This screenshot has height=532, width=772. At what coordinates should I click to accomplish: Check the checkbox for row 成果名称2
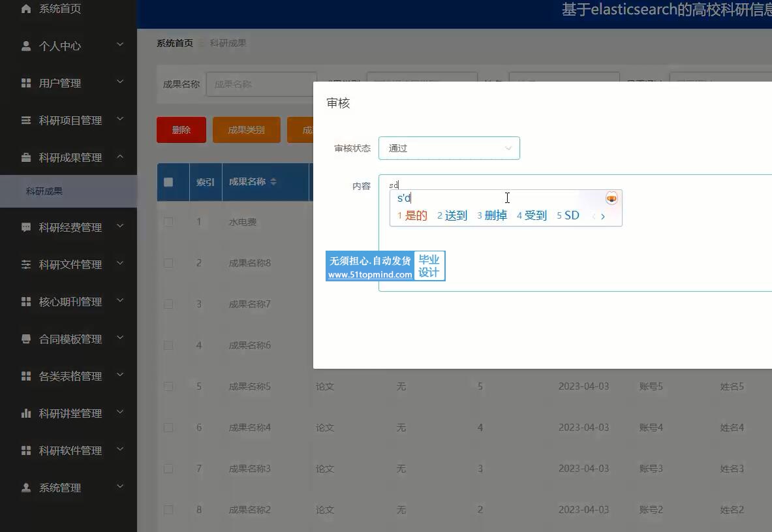(168, 510)
